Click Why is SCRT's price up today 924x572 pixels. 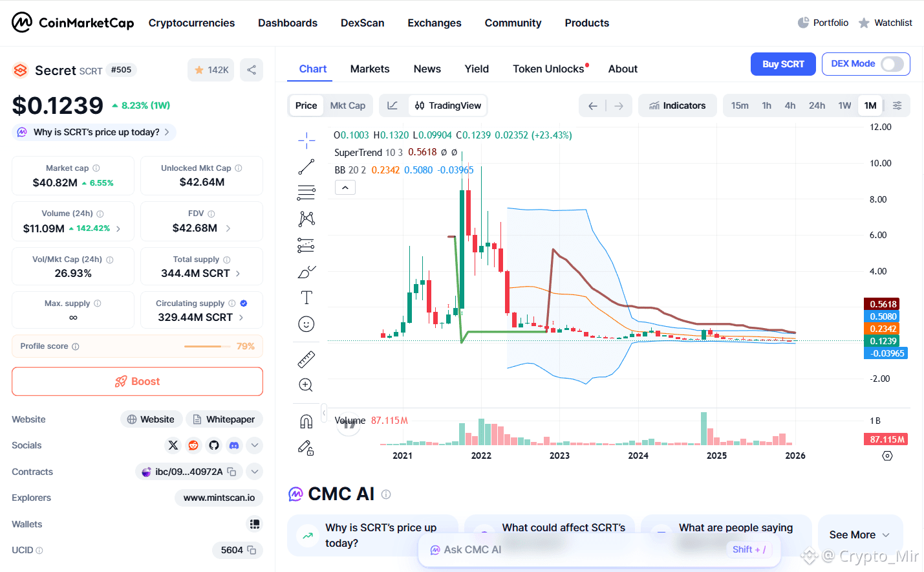94,132
